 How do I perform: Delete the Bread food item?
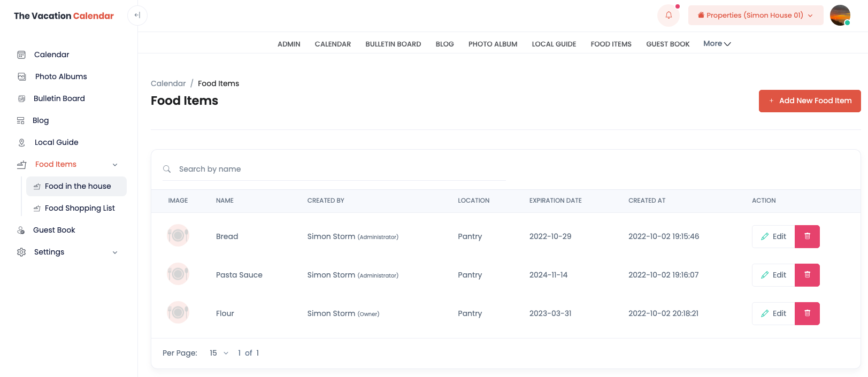point(807,236)
